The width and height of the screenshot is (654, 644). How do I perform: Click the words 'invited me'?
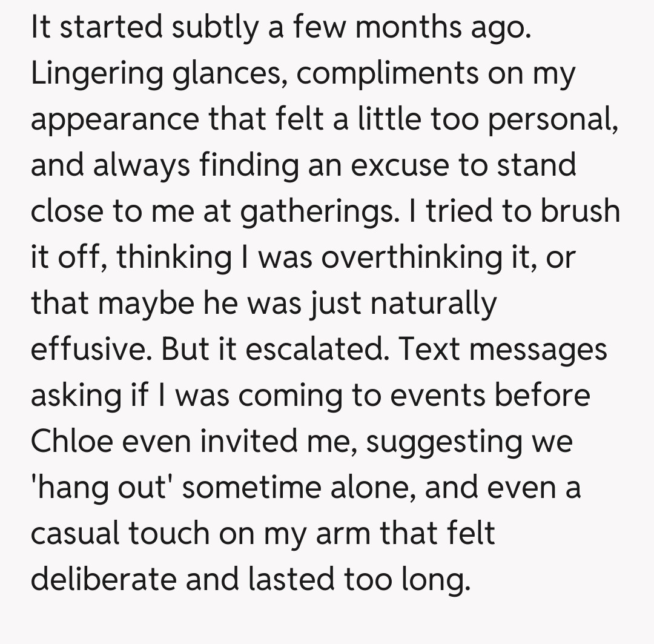pyautogui.click(x=285, y=442)
